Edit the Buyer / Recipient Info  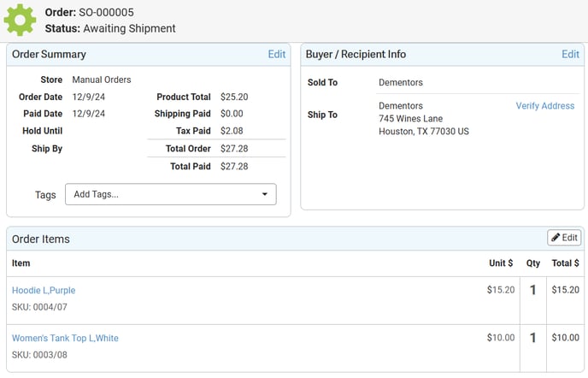pos(570,55)
